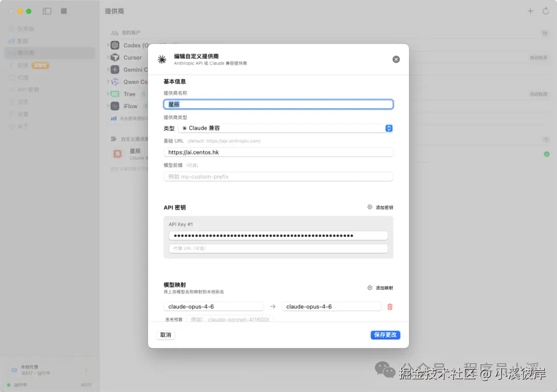Image resolution: width=557 pixels, height=392 pixels.
Task: Click the Anthropic asterisk logo in dialog header
Action: pyautogui.click(x=162, y=59)
